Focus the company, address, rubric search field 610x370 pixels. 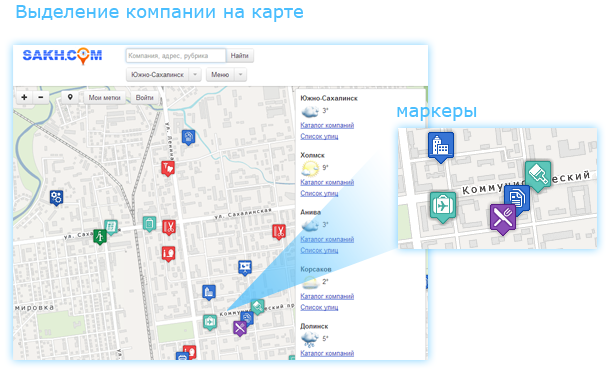tap(176, 56)
